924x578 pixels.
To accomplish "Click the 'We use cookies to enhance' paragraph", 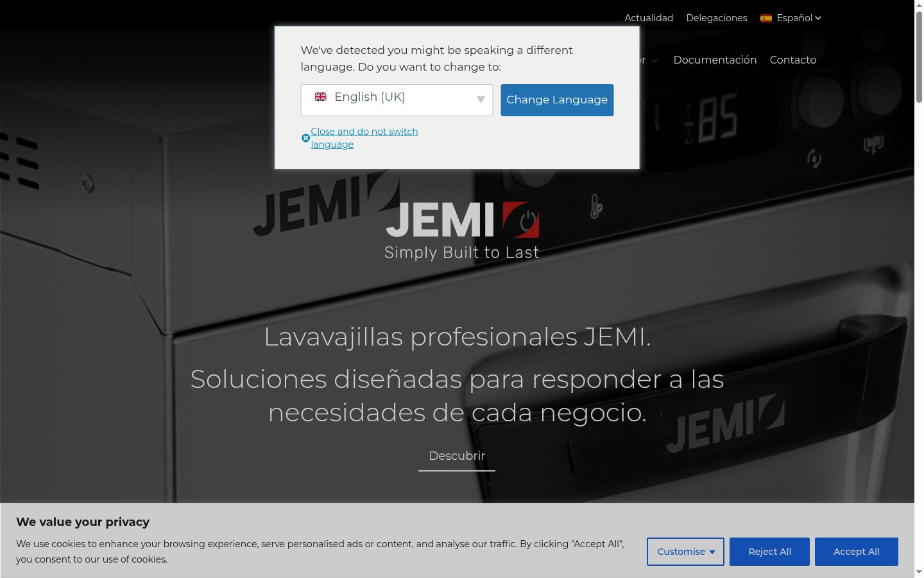I will (320, 552).
